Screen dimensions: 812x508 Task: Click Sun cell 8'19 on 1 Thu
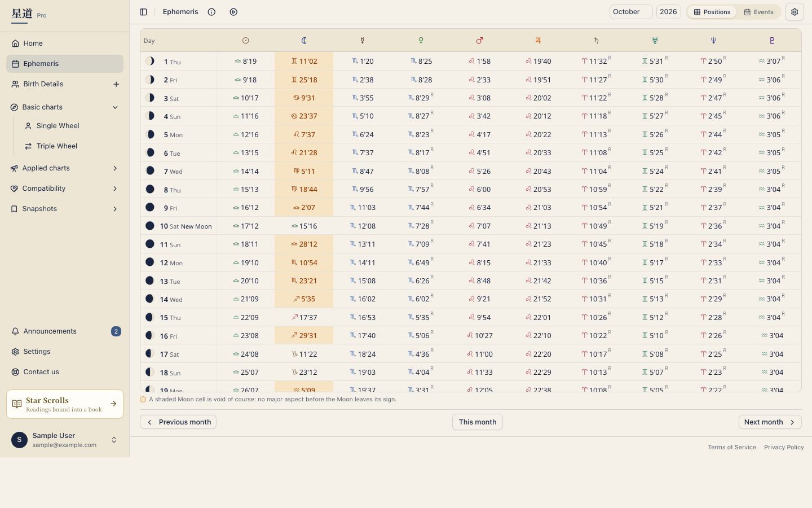(x=245, y=61)
